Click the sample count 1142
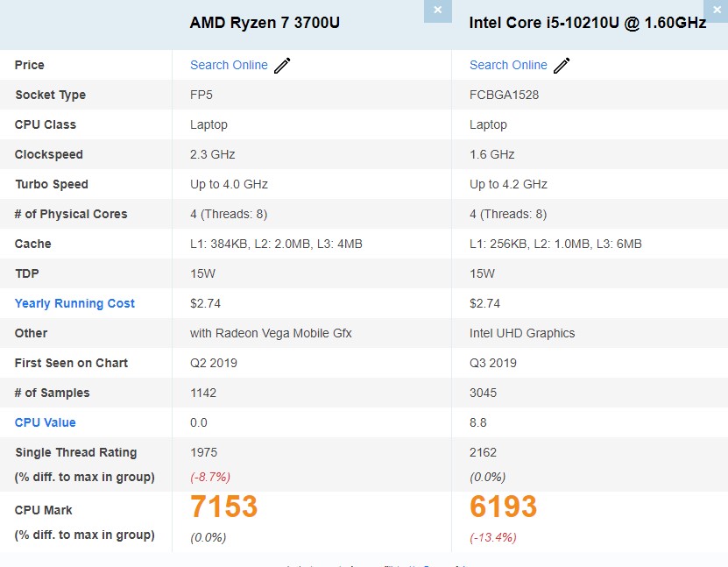This screenshot has width=728, height=567. pos(203,393)
